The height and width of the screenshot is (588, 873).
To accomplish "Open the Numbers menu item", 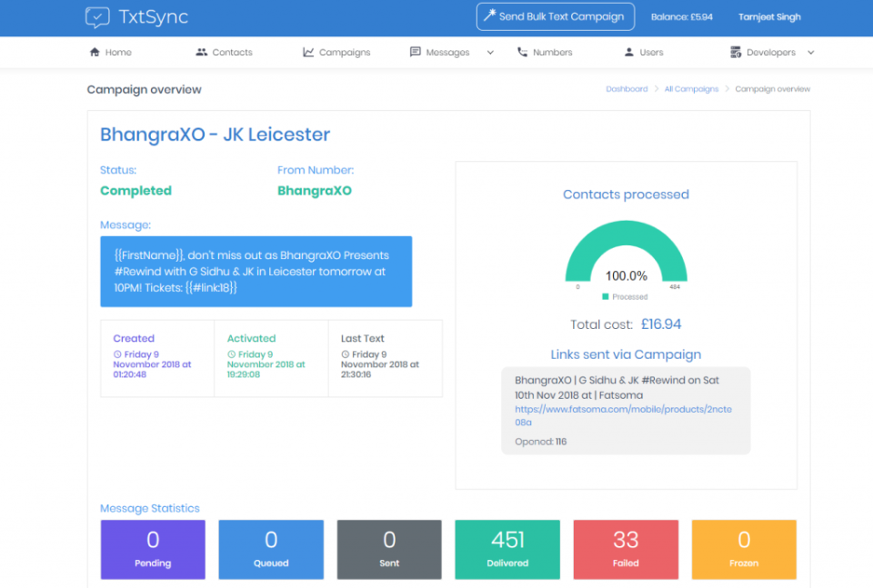I will 545,52.
